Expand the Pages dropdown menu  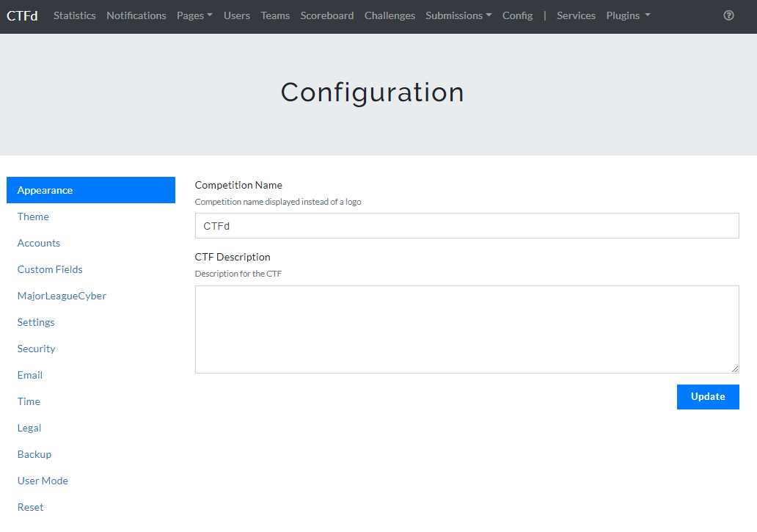click(194, 15)
